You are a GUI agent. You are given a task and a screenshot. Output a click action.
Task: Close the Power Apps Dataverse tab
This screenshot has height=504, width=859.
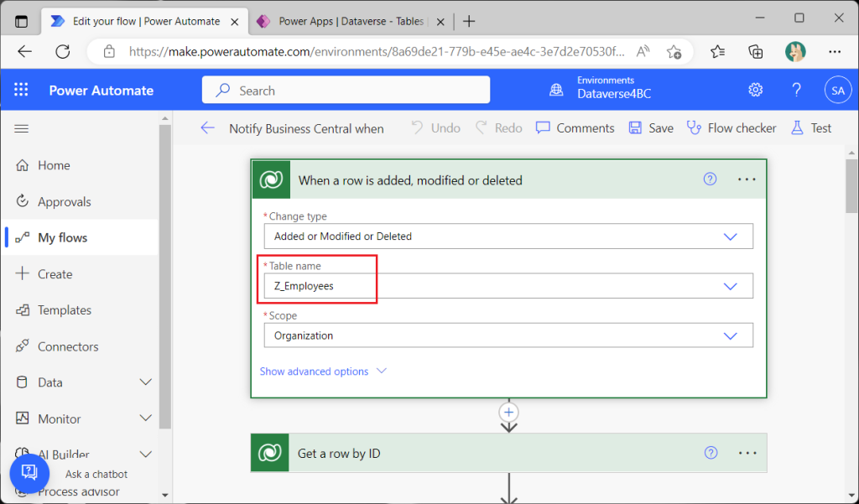tap(440, 22)
